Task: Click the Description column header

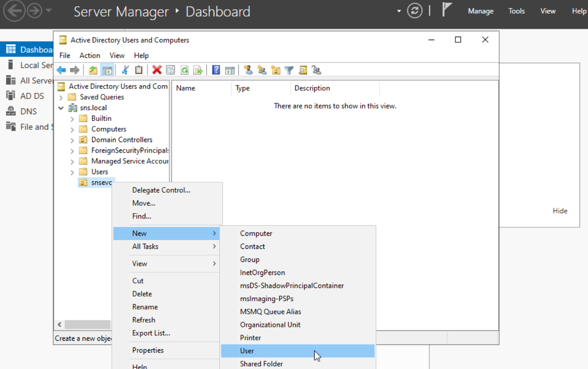Action: click(x=335, y=88)
